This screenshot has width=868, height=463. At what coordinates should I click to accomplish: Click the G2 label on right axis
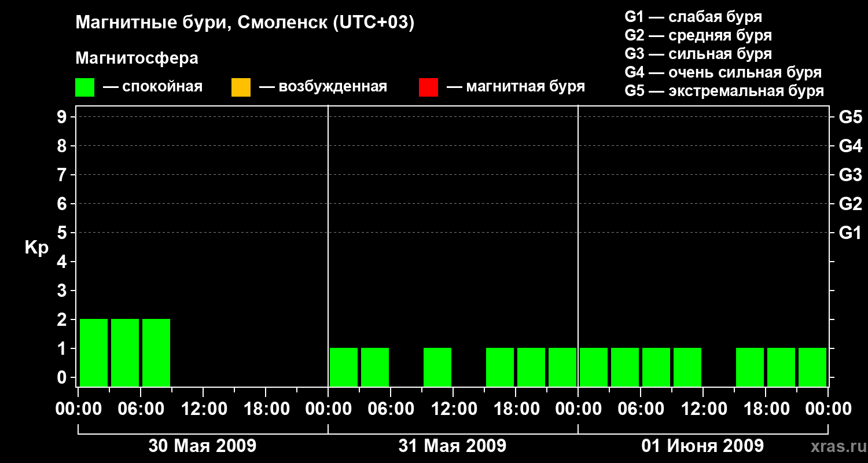[851, 204]
